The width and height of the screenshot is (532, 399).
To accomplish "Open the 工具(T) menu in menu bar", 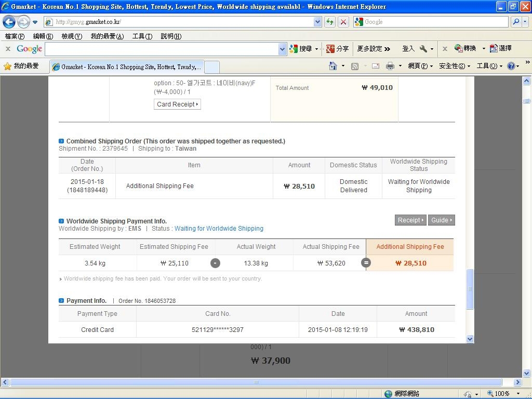I will [x=142, y=36].
